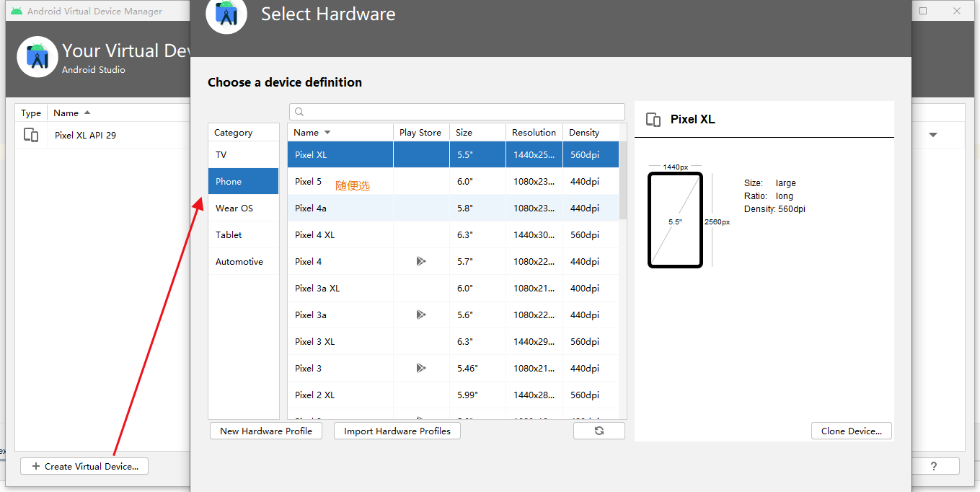980x492 pixels.
Task: Select the Pixel XL device row
Action: (x=453, y=154)
